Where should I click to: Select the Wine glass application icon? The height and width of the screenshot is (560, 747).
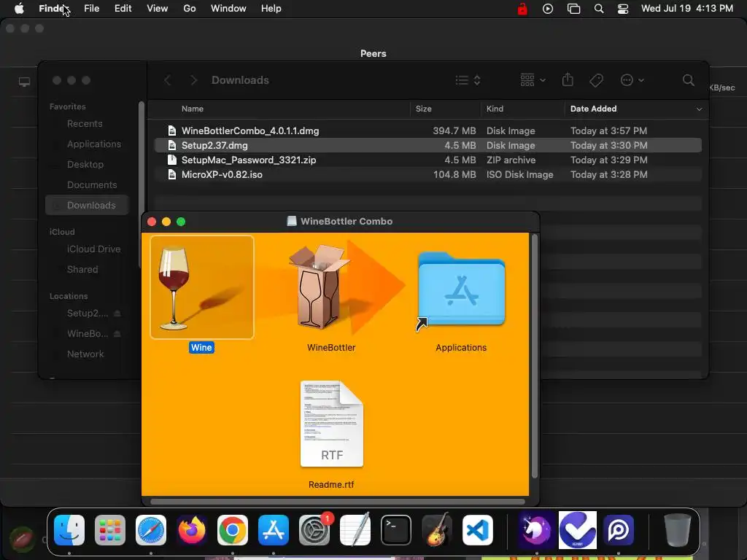(x=202, y=287)
